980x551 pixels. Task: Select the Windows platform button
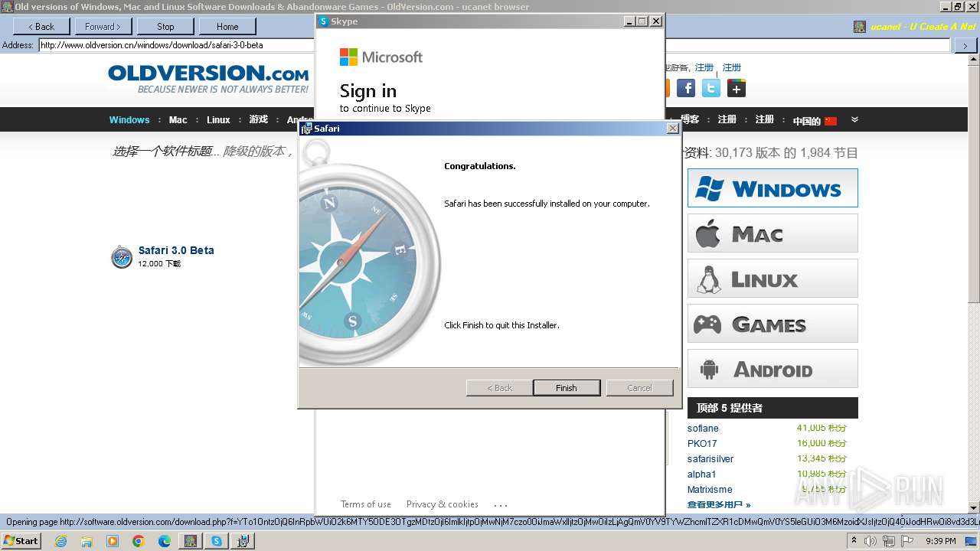coord(773,188)
